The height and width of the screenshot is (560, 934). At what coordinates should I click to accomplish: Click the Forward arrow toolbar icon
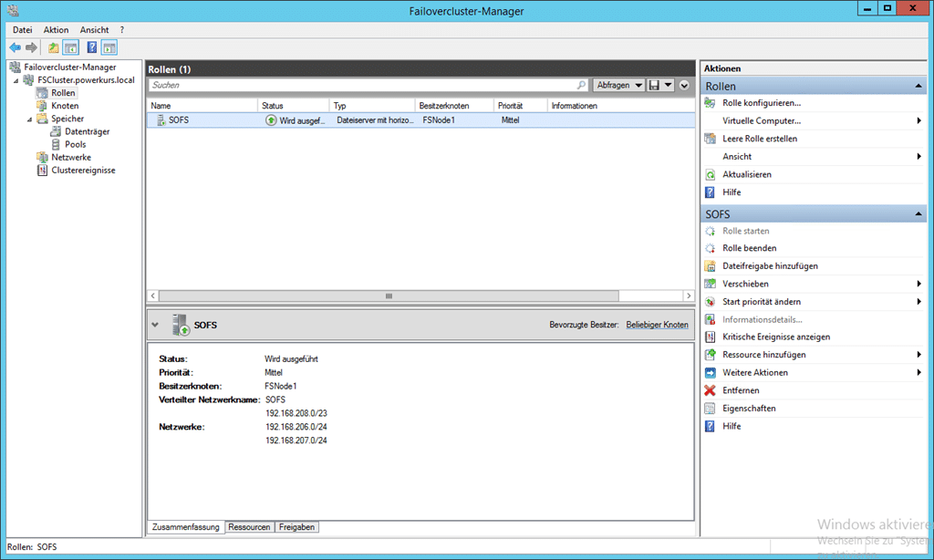32,47
